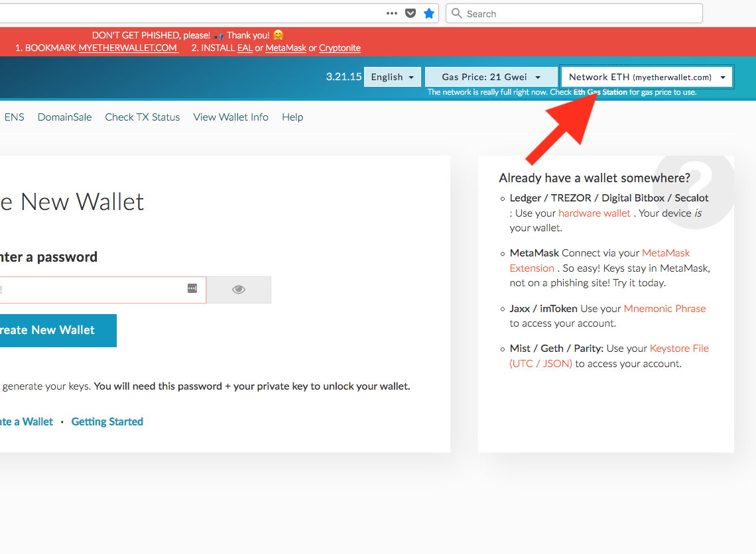Open the English language dropdown
The width and height of the screenshot is (756, 554).
pyautogui.click(x=393, y=77)
